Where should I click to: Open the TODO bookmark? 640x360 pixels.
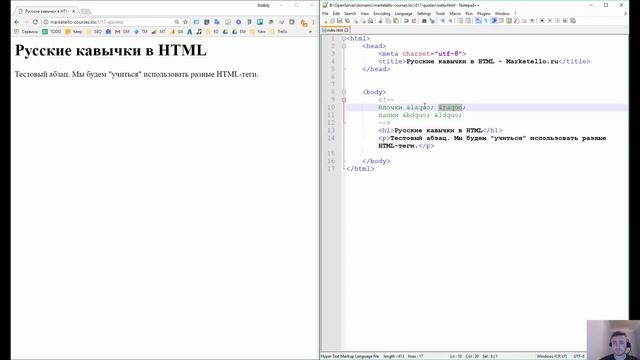(x=52, y=31)
